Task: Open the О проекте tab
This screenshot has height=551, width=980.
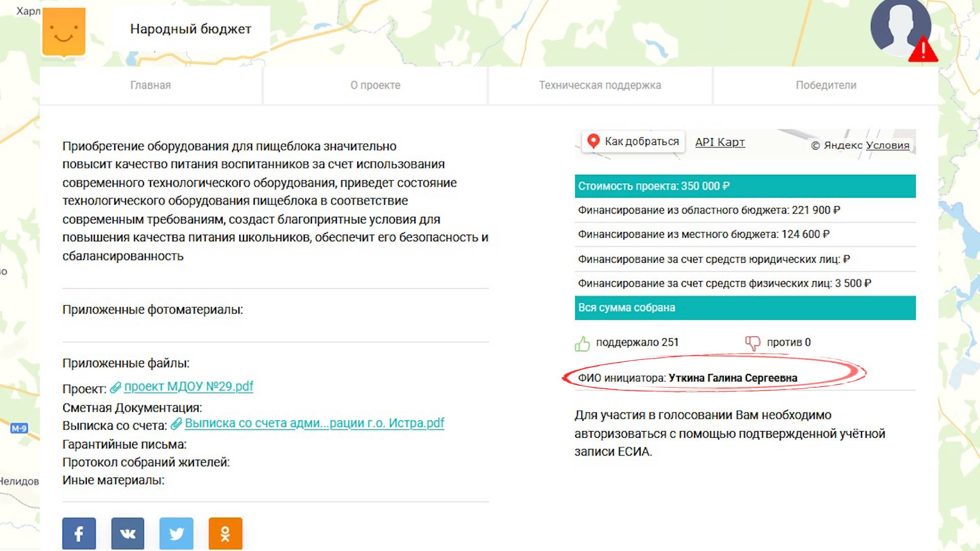Action: click(375, 85)
